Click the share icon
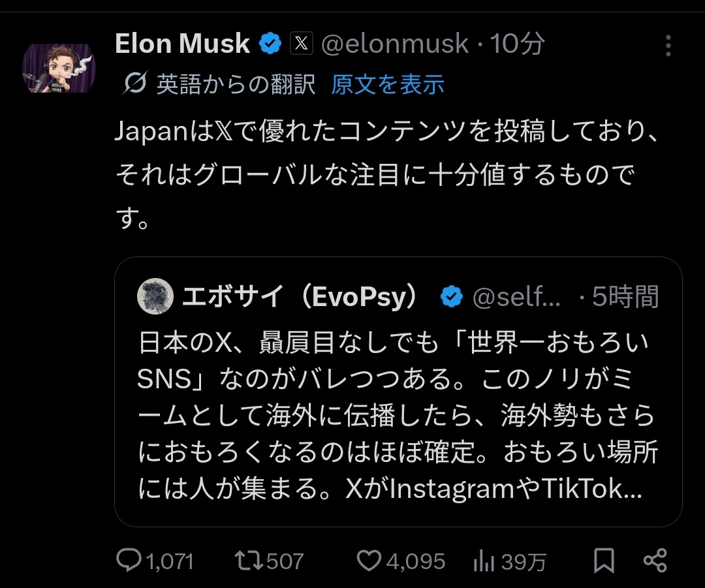The height and width of the screenshot is (588, 705). point(655,560)
